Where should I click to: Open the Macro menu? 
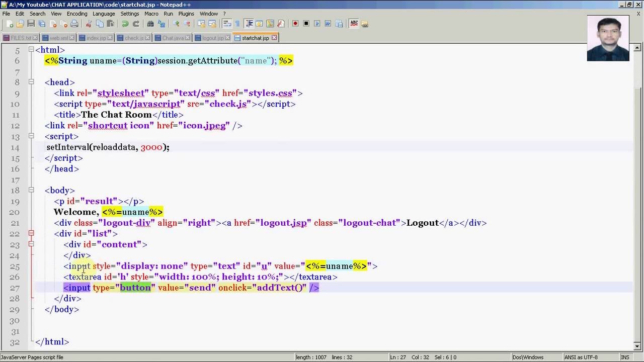click(151, 14)
